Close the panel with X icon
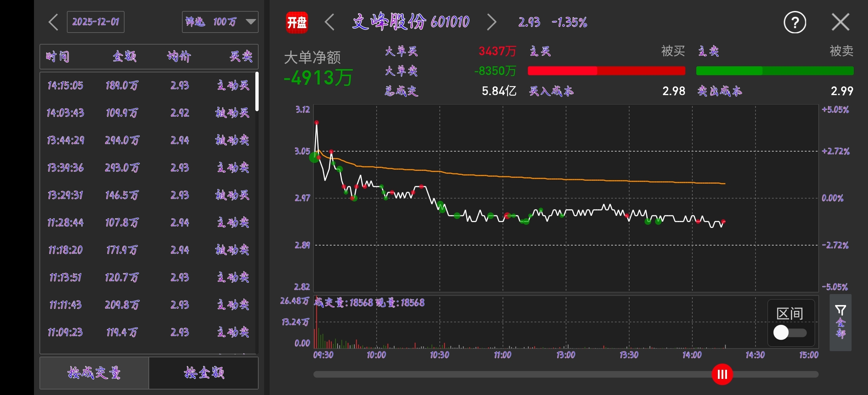This screenshot has height=395, width=868. point(840,22)
